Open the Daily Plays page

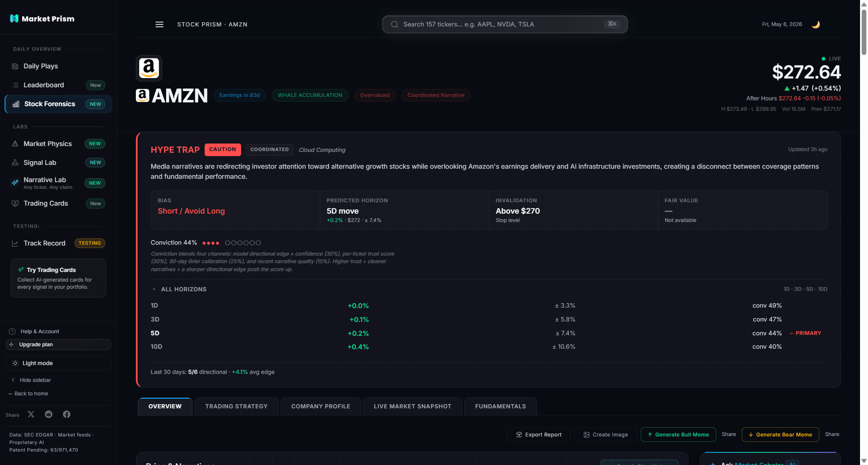[x=58, y=66]
